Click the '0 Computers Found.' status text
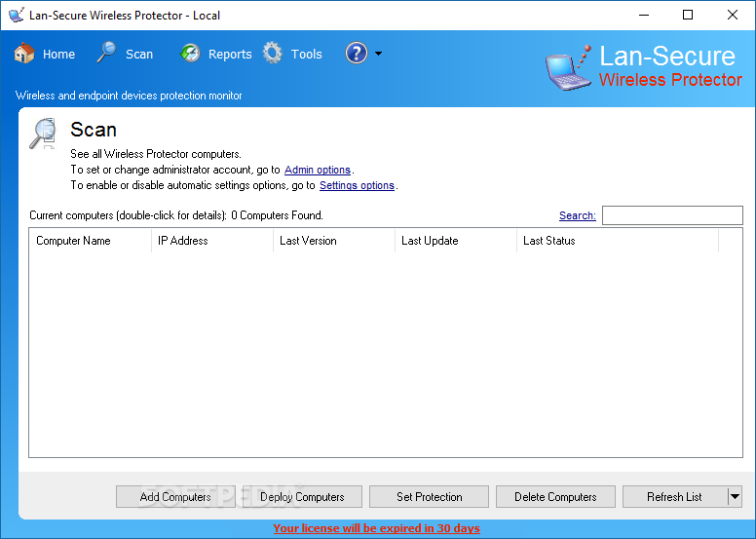Image resolution: width=756 pixels, height=539 pixels. click(x=278, y=215)
